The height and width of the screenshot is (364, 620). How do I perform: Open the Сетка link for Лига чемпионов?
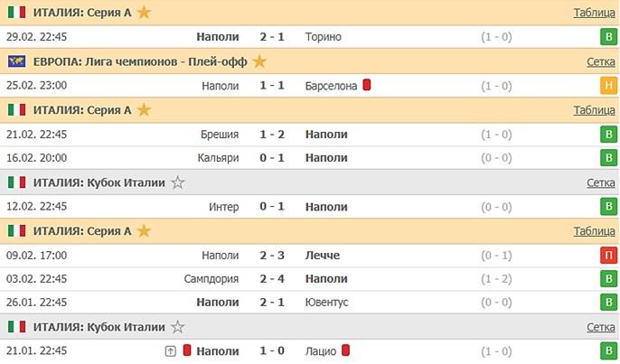pos(600,61)
